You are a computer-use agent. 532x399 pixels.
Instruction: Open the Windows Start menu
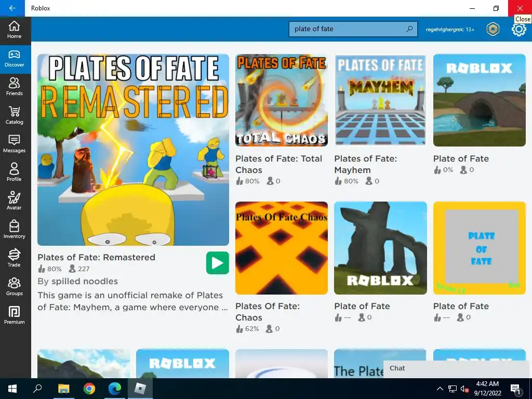[12, 389]
